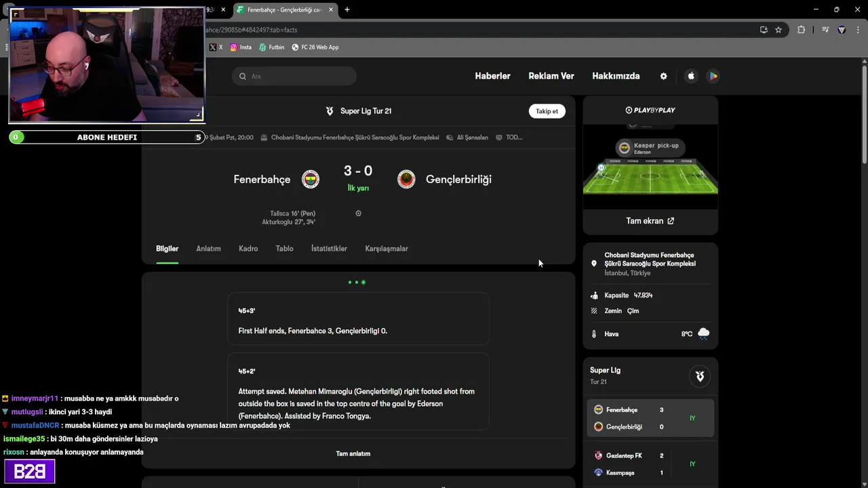Open Gaziantep FK vs Kasımpaşa sidebar match

(650, 464)
